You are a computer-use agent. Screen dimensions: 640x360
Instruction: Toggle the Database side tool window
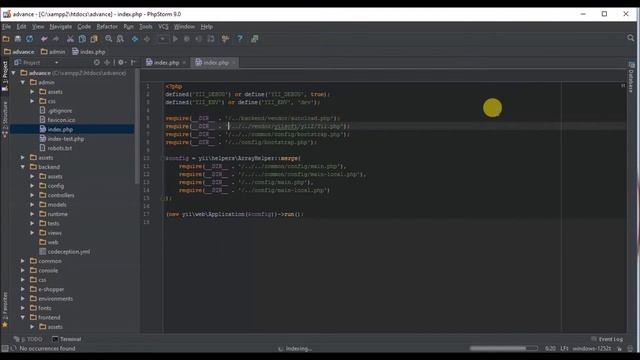click(631, 78)
